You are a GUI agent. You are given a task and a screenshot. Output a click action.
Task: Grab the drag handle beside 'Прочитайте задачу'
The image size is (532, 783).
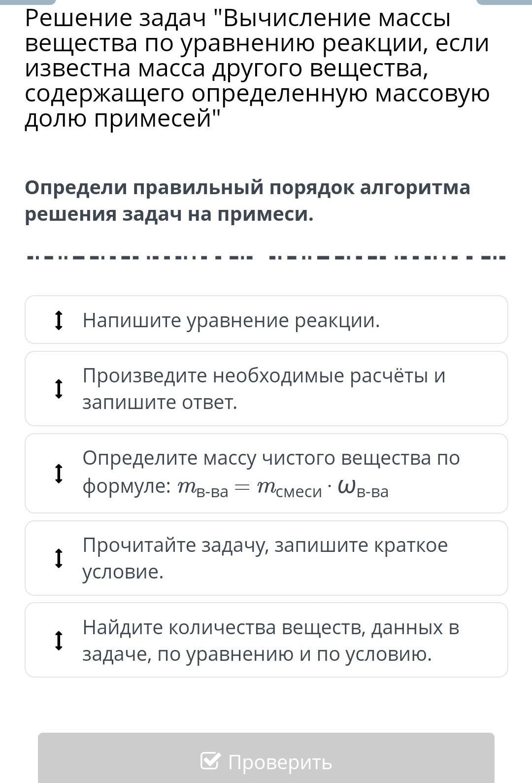[59, 558]
